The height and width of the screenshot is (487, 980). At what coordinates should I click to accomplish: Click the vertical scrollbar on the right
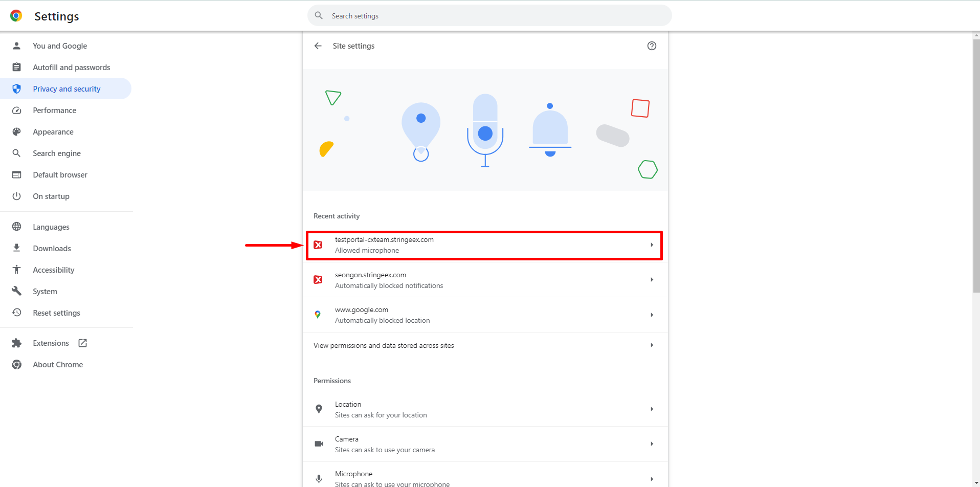[x=976, y=164]
